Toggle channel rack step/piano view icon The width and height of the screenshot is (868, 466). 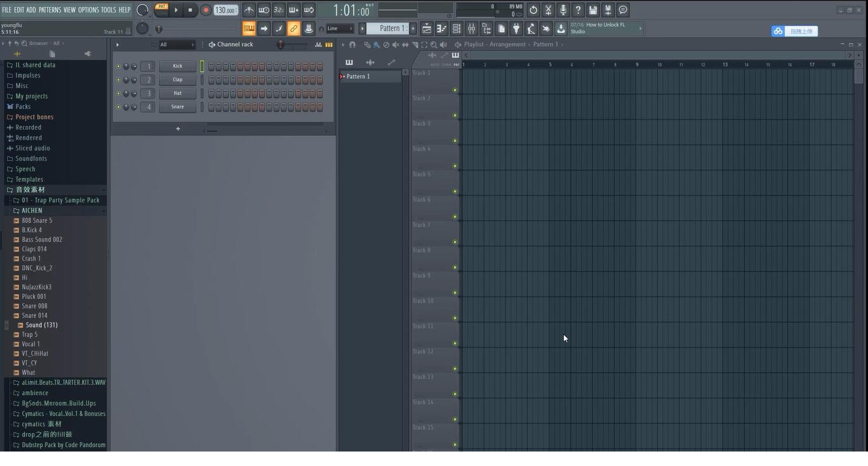[329, 45]
